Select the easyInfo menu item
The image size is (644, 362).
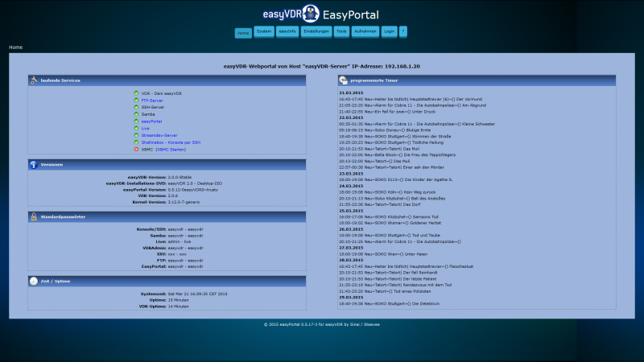click(x=287, y=32)
